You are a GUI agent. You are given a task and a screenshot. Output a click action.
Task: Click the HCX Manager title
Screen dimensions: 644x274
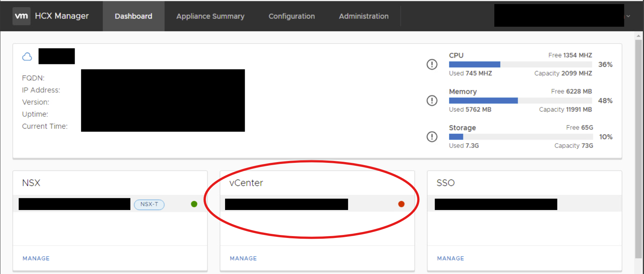coord(62,16)
